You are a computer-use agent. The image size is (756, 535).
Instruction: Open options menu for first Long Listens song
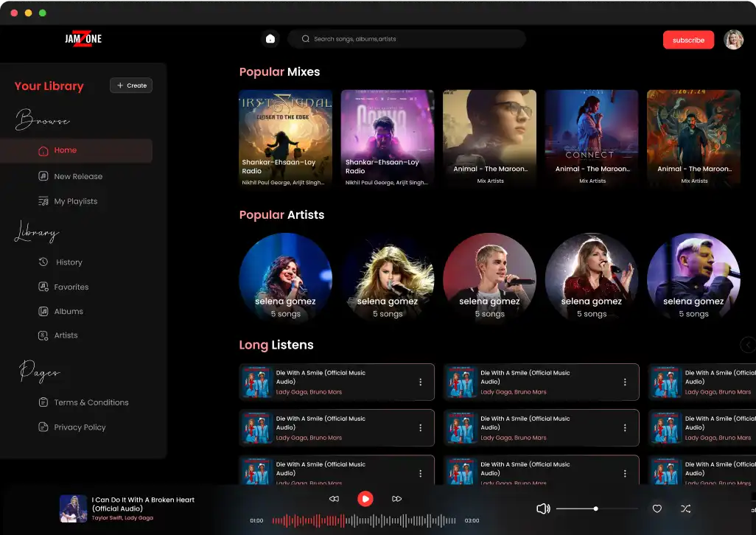(421, 382)
